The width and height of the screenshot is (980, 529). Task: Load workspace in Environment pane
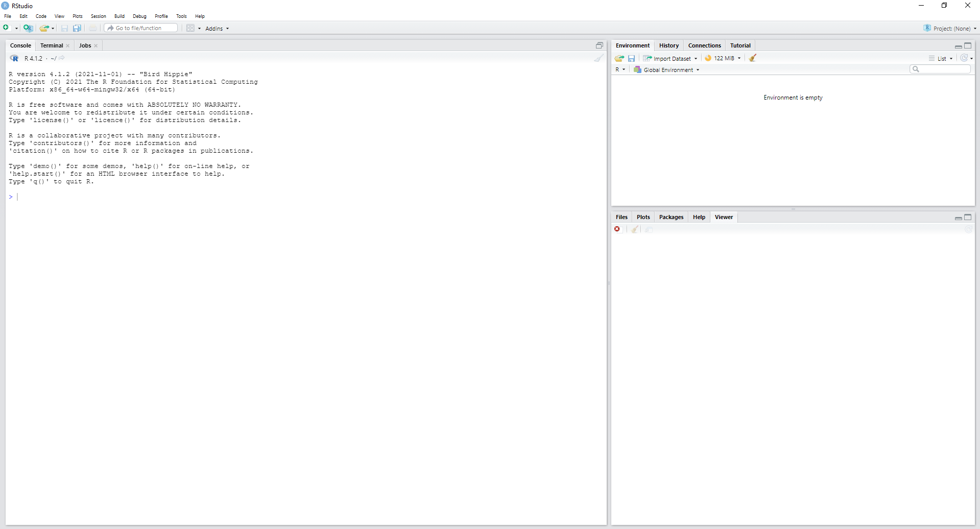click(x=619, y=58)
